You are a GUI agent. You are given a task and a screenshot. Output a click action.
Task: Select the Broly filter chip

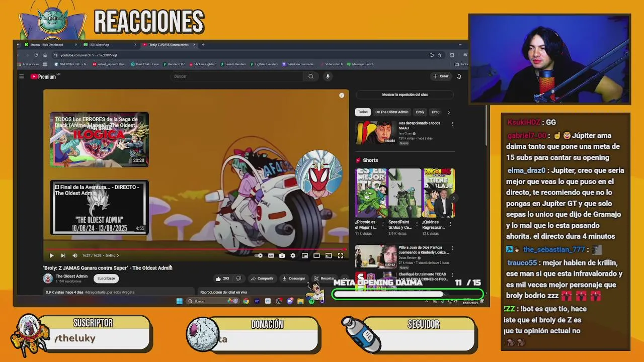tap(420, 112)
